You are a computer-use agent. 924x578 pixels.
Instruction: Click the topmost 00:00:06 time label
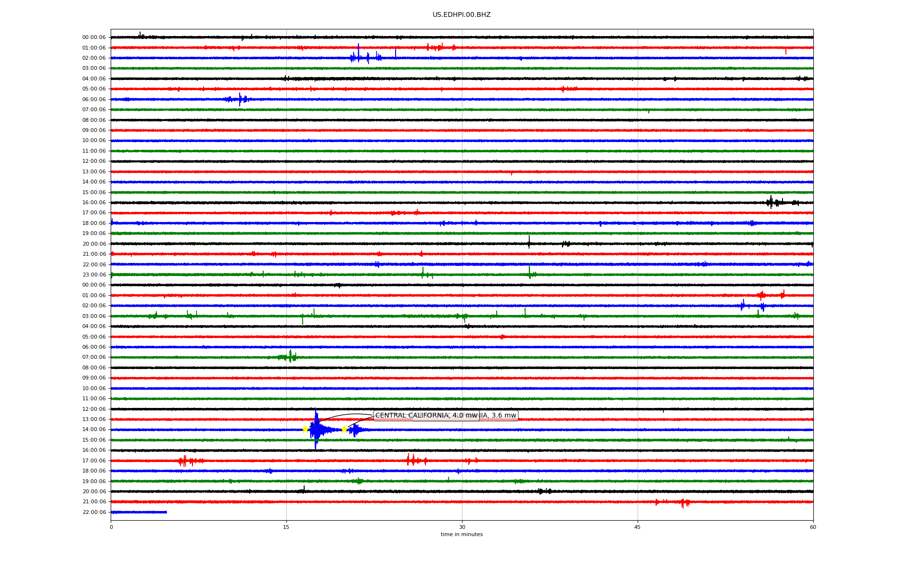click(x=94, y=38)
